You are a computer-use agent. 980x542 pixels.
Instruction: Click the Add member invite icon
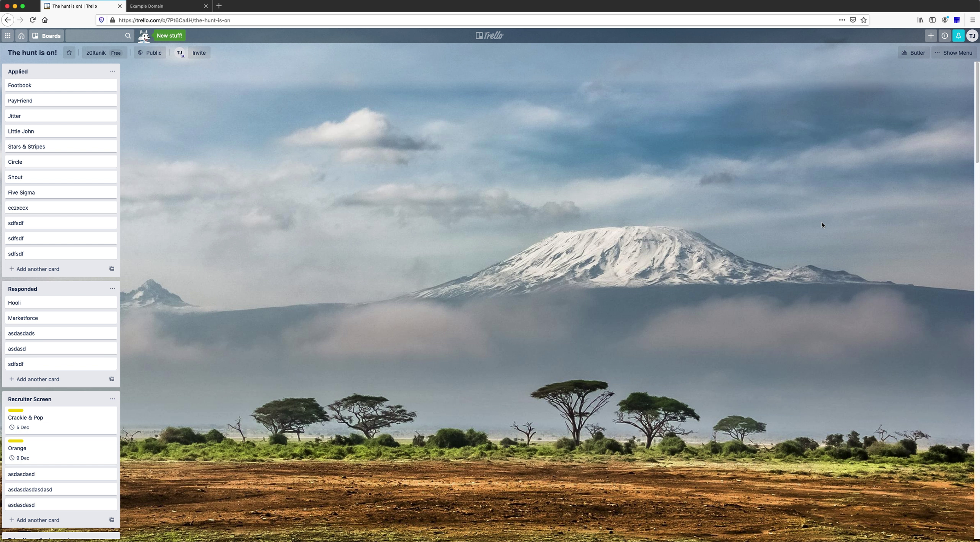199,53
